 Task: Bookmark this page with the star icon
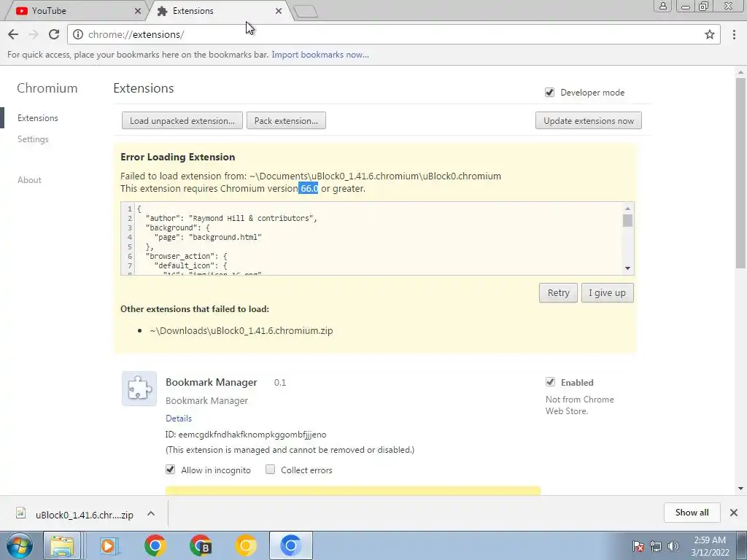709,34
